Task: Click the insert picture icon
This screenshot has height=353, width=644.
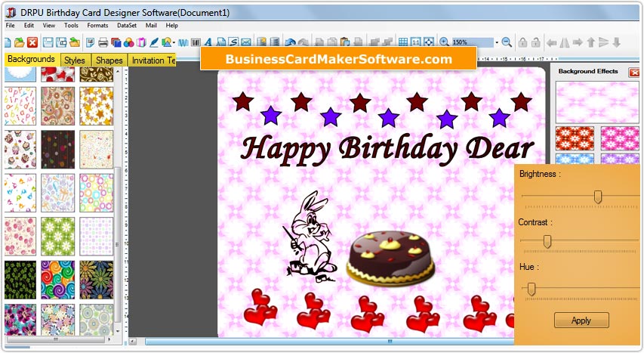Action: (166, 42)
